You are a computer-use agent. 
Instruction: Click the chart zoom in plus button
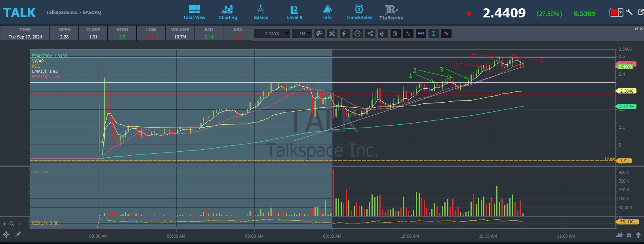pyautogui.click(x=5, y=224)
